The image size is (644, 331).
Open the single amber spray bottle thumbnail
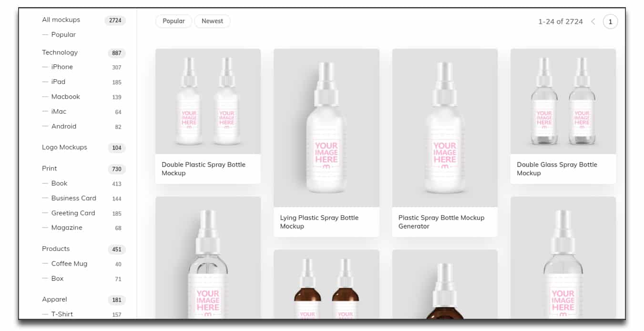tap(445, 284)
